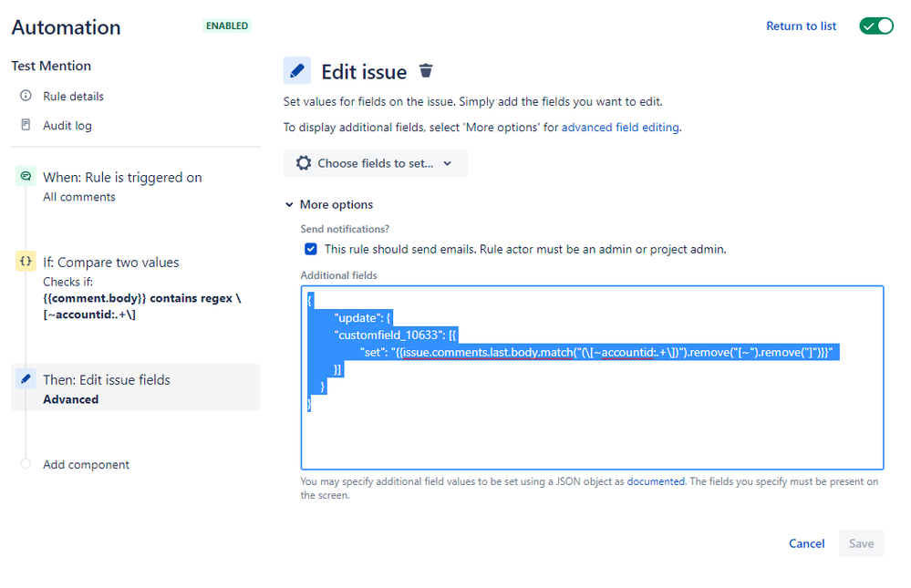
Task: Disable the rule using the green toggle
Action: (x=875, y=26)
